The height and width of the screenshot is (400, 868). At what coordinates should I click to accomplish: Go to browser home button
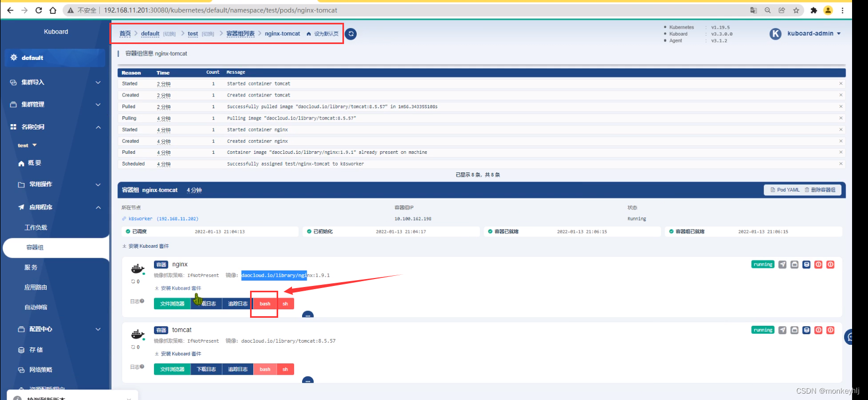click(53, 10)
